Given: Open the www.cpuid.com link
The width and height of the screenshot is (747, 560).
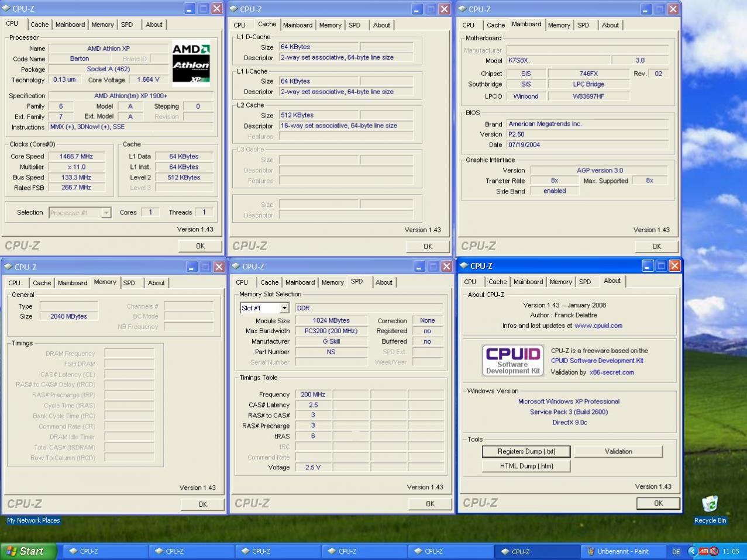Looking at the screenshot, I should 598,326.
